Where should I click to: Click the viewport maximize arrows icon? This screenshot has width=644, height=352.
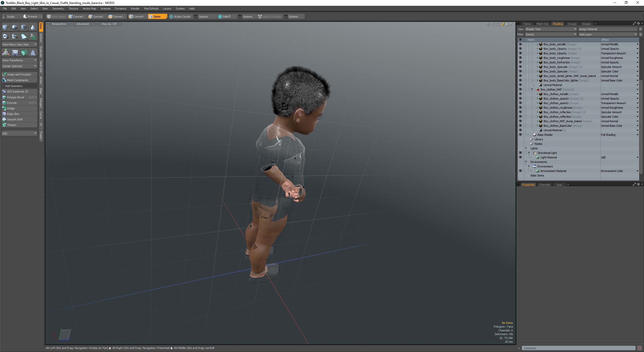[x=503, y=24]
